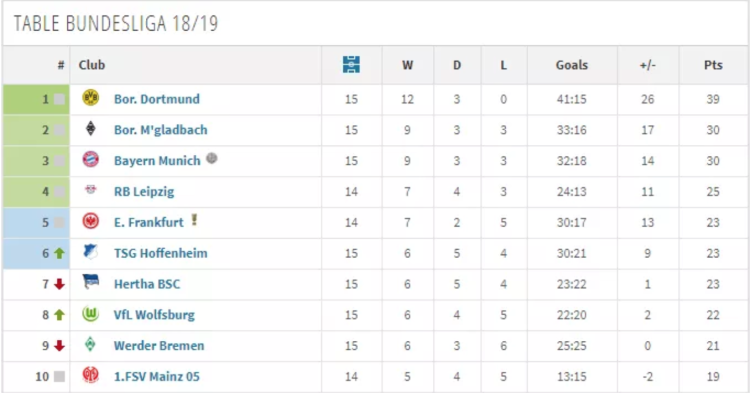Click the red down arrow for Hertha BSC
This screenshot has height=393, width=750.
[x=59, y=284]
